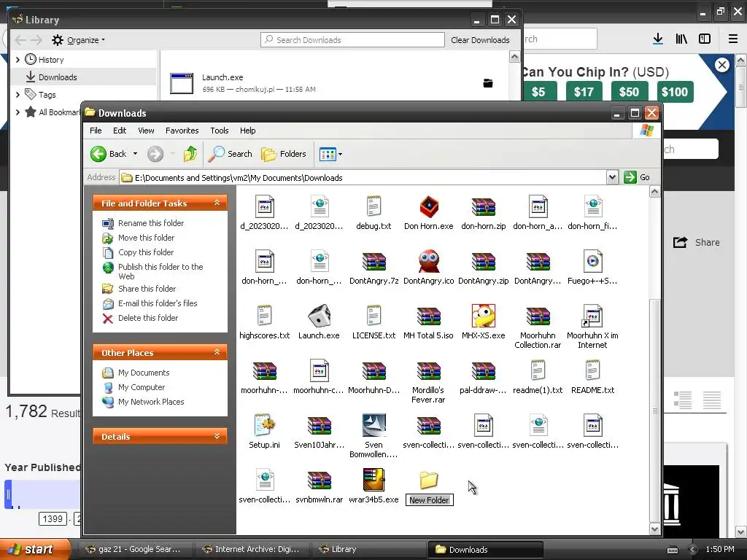Open the Organize dropdown in Library
The image size is (747, 560).
tap(79, 40)
